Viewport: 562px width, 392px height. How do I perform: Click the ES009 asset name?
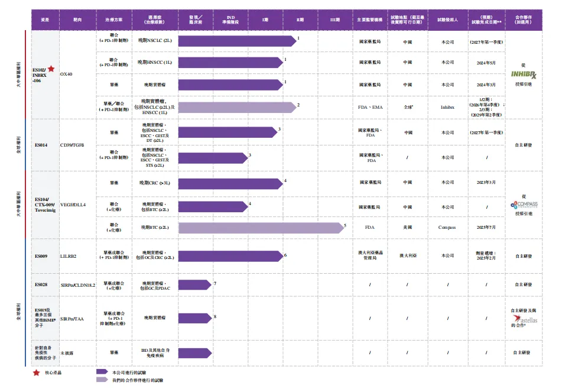pyautogui.click(x=41, y=256)
